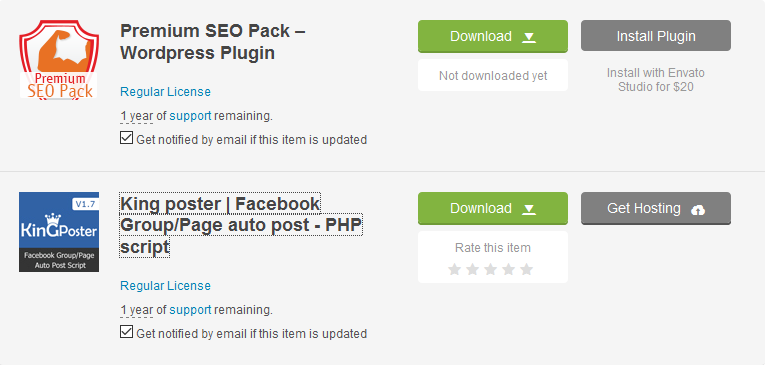This screenshot has width=767, height=365.
Task: Click the cloud upload icon on Get Hosting
Action: [698, 210]
